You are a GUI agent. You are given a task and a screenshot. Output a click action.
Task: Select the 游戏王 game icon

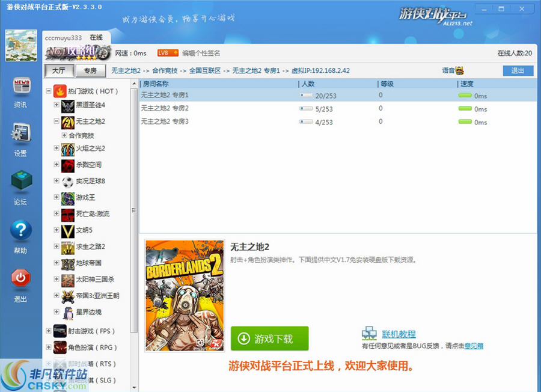pos(67,198)
